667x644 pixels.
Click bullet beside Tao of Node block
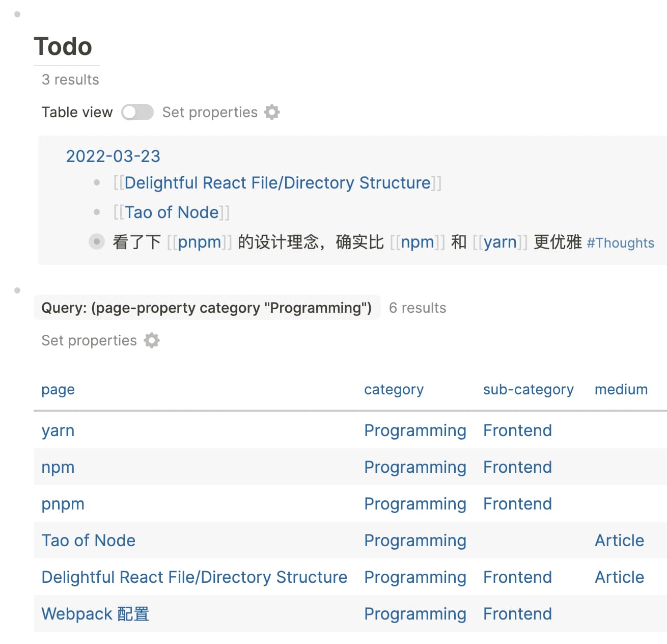[97, 212]
